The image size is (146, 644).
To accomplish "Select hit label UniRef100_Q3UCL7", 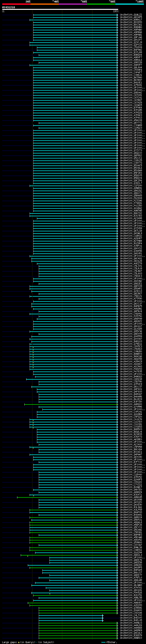I will 131,183.
